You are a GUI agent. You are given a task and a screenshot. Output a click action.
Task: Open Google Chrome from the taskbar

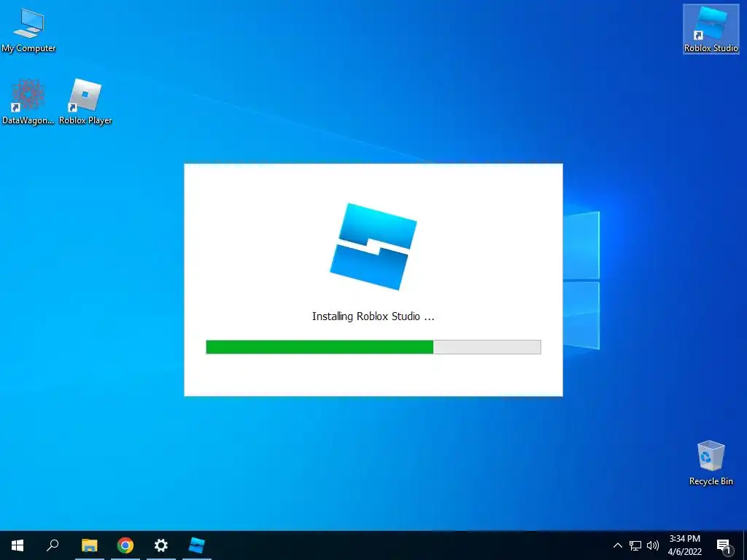(x=125, y=545)
